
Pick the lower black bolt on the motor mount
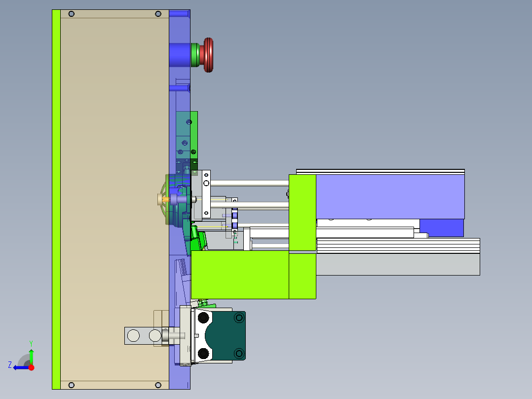(203, 353)
